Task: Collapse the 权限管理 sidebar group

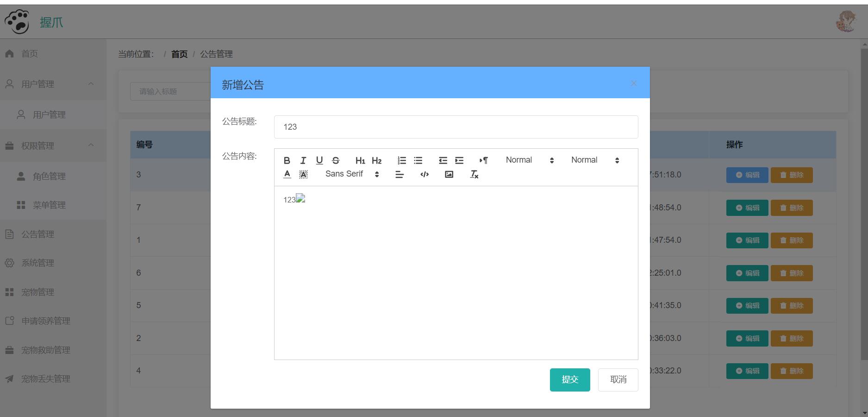Action: (x=53, y=145)
